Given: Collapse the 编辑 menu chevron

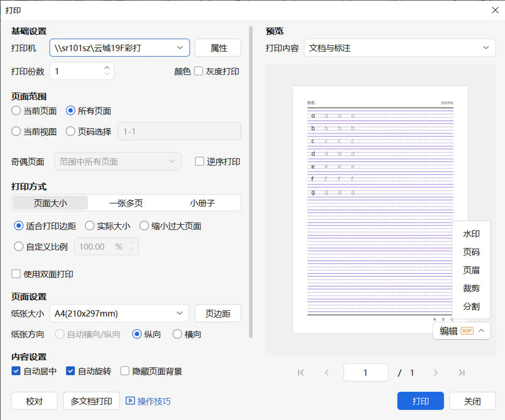Looking at the screenshot, I should [481, 331].
